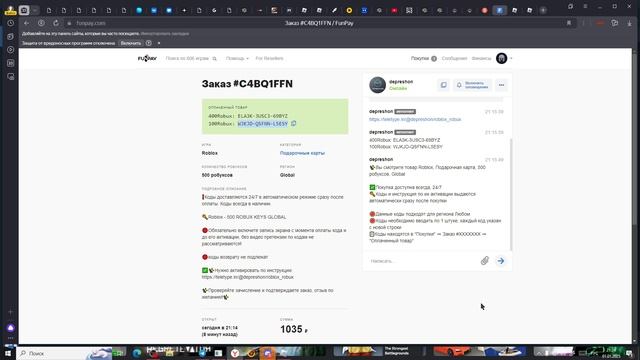Image resolution: width=640 pixels, height=360 pixels.
Task: Open the three-dots menu in chat header
Action: 501,85
